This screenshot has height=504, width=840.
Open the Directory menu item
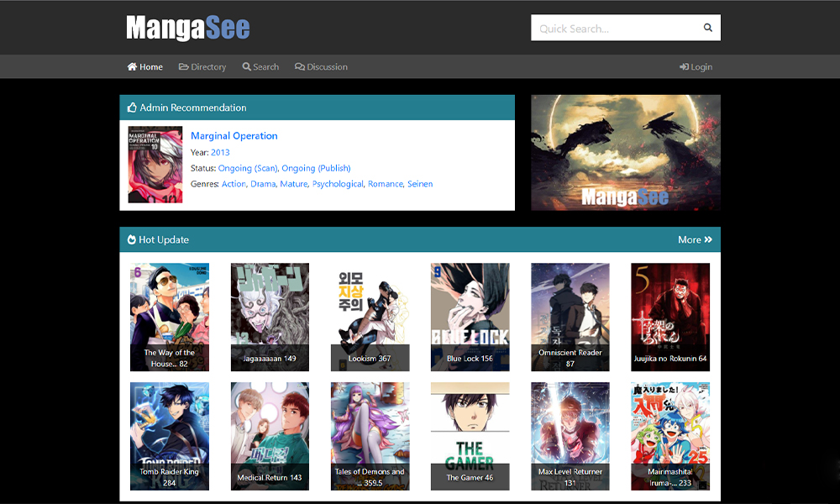click(x=202, y=67)
